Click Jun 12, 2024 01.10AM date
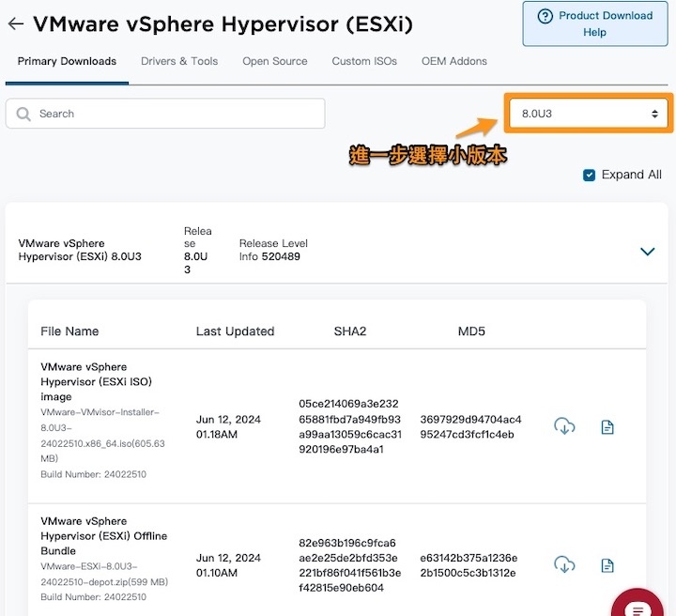The height and width of the screenshot is (616, 676). coord(228,565)
